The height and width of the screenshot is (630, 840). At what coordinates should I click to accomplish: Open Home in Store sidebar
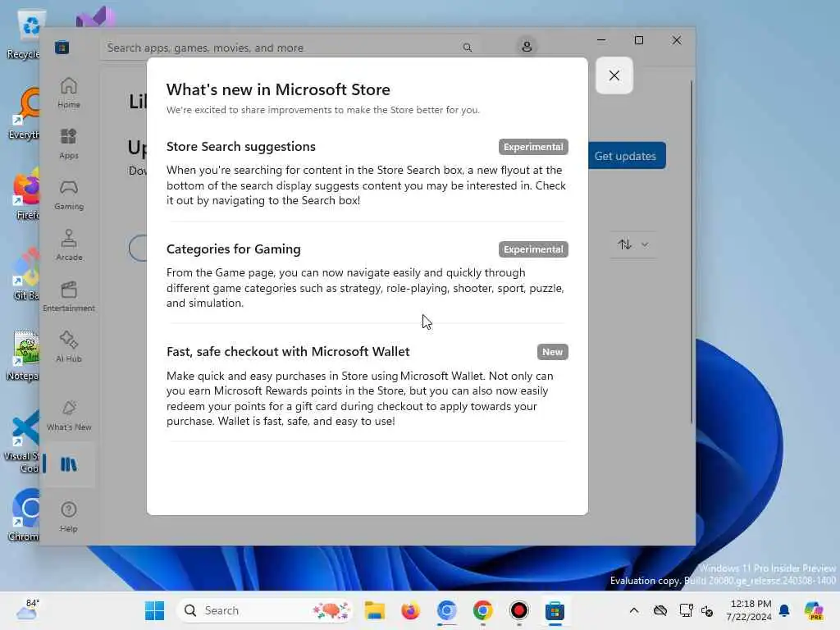click(x=69, y=94)
